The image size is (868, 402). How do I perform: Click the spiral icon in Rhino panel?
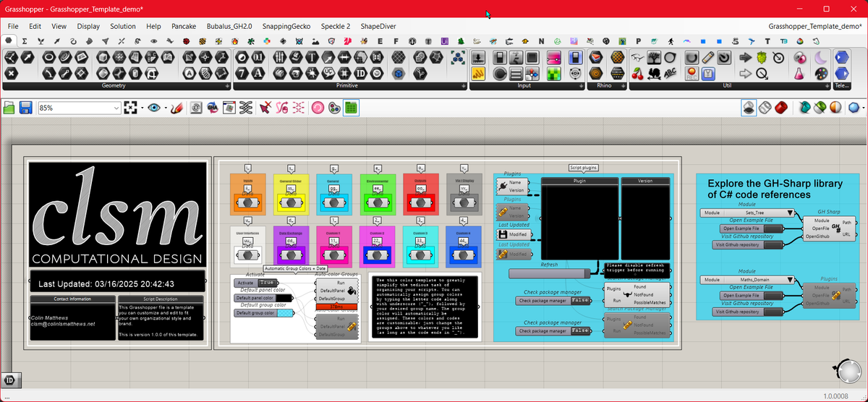pyautogui.click(x=595, y=73)
